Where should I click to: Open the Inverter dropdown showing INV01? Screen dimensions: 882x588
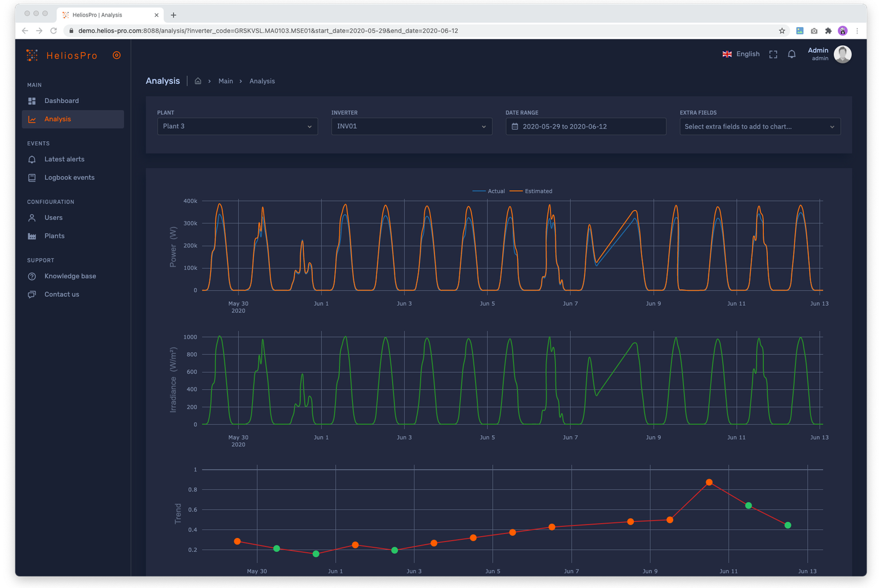click(x=412, y=126)
